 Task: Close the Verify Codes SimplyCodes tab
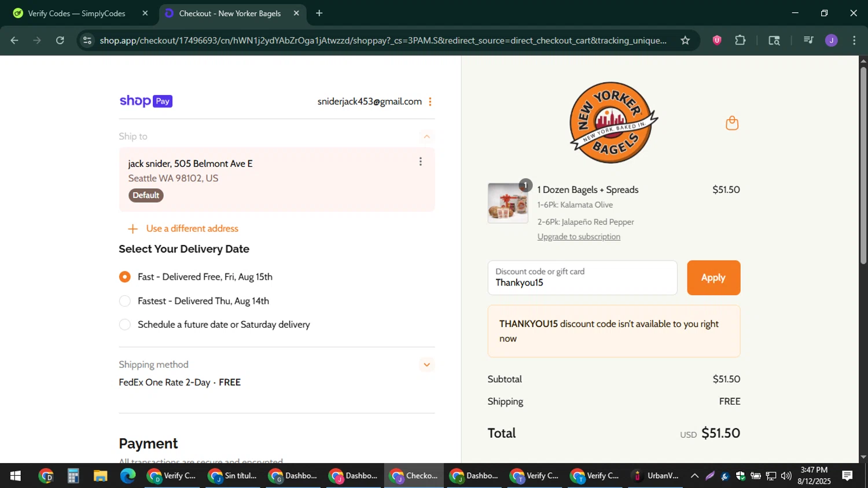tap(145, 13)
